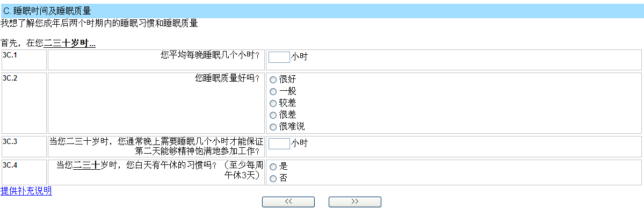The image size is (644, 209).
Task: Click the underlined 二三十岁时 heading text
Action: [x=69, y=43]
